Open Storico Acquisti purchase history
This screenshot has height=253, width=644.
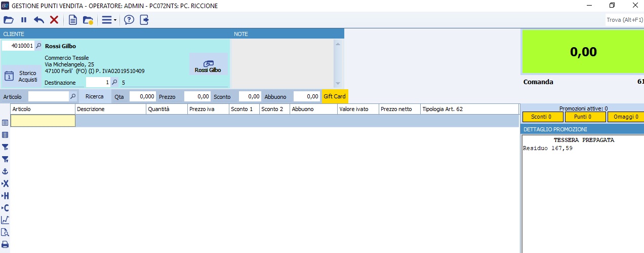tap(22, 76)
